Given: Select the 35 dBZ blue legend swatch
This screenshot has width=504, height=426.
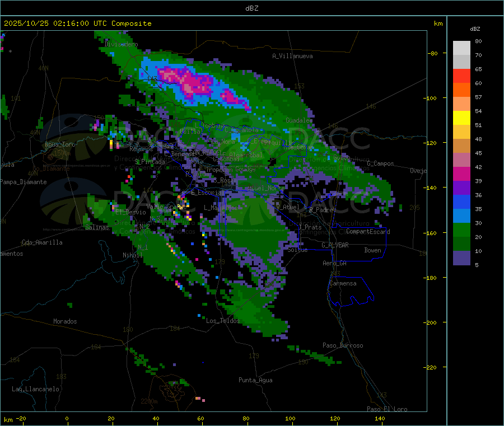Looking at the screenshot, I should (461, 216).
